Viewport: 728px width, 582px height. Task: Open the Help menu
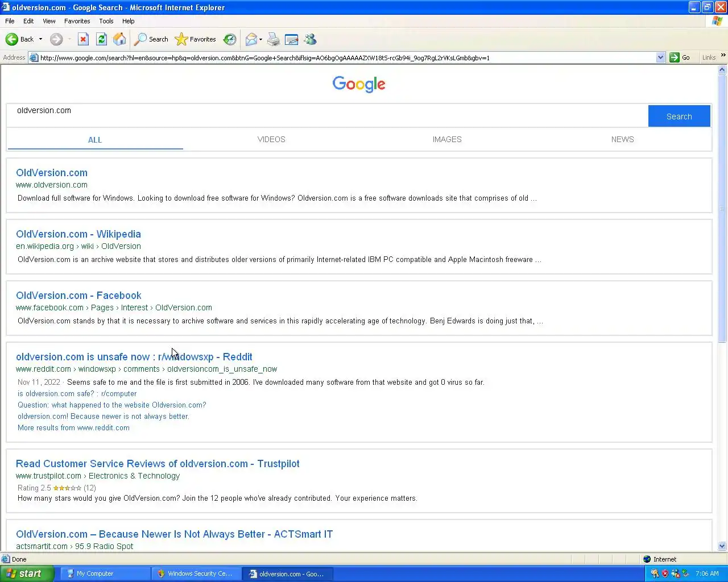tap(128, 21)
